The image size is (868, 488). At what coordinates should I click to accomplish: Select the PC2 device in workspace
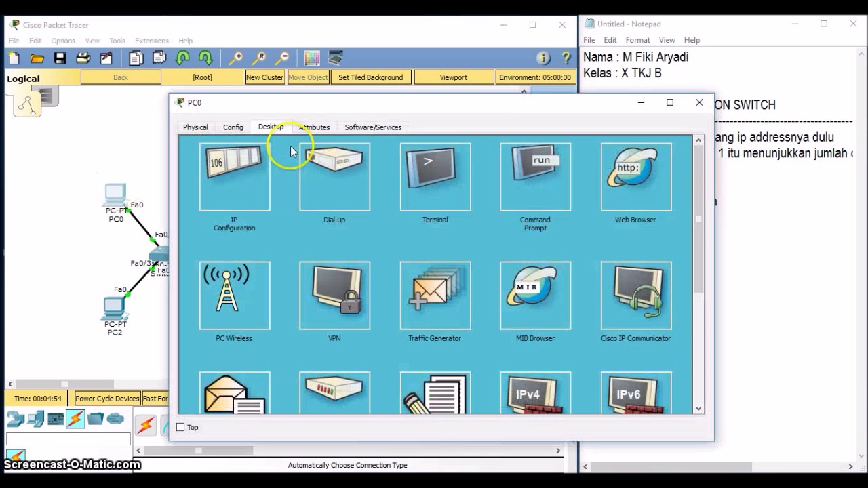[115, 316]
